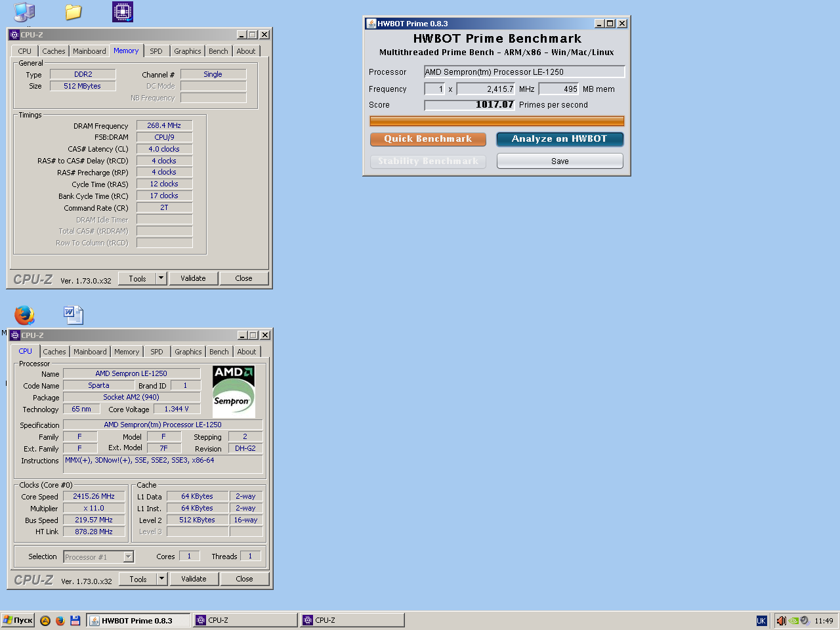Click the 1017.07 score field

(470, 105)
